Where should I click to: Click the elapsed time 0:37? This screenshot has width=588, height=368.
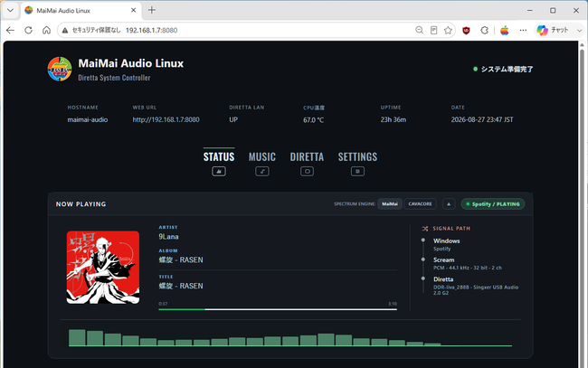coord(163,304)
